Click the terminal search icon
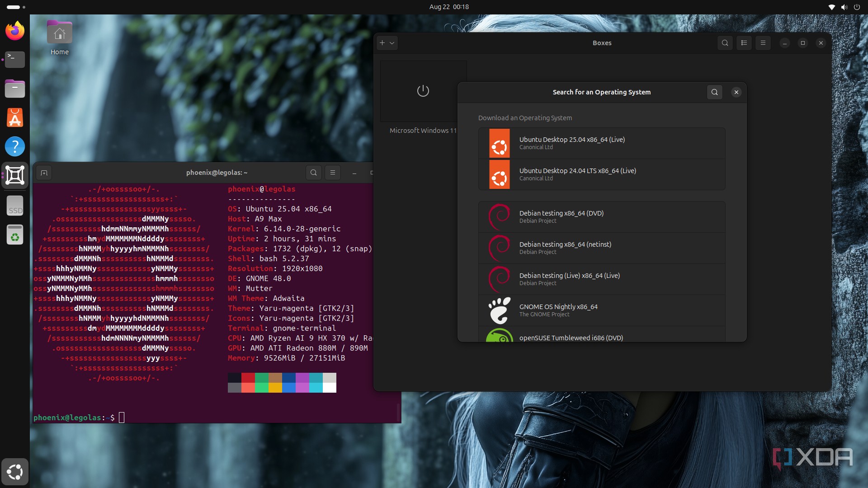 click(x=314, y=173)
